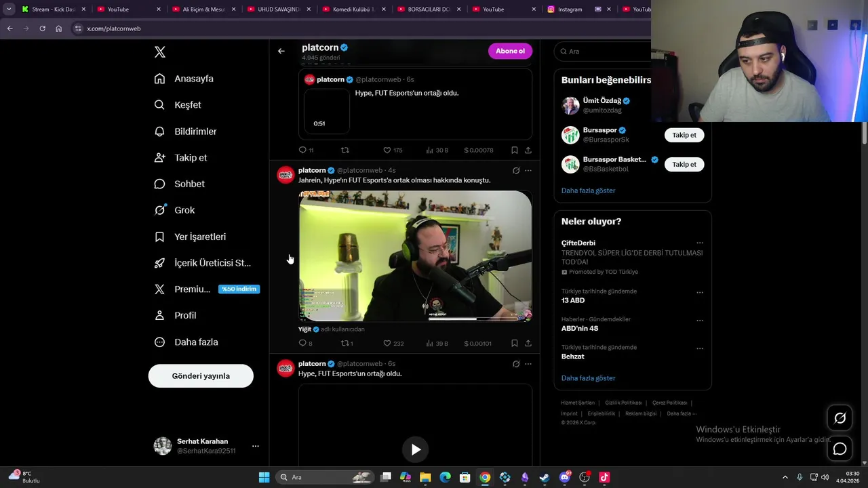Bookmark the Jahrein post

point(514,343)
